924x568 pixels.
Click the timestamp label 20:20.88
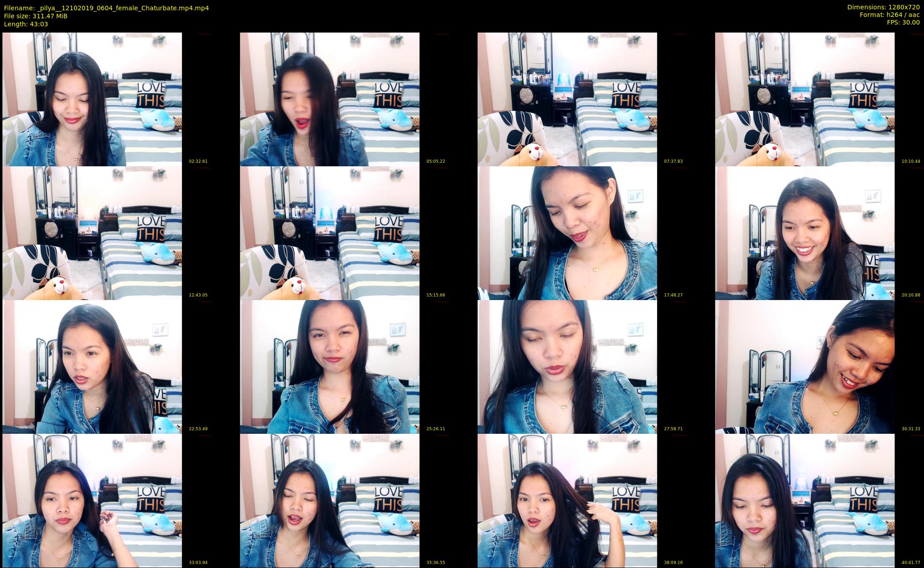(x=911, y=295)
